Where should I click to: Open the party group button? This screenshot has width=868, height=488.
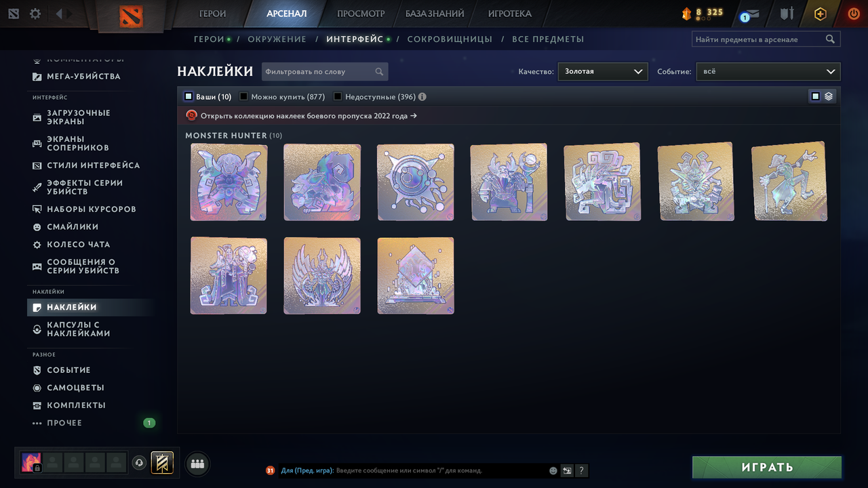point(197,464)
